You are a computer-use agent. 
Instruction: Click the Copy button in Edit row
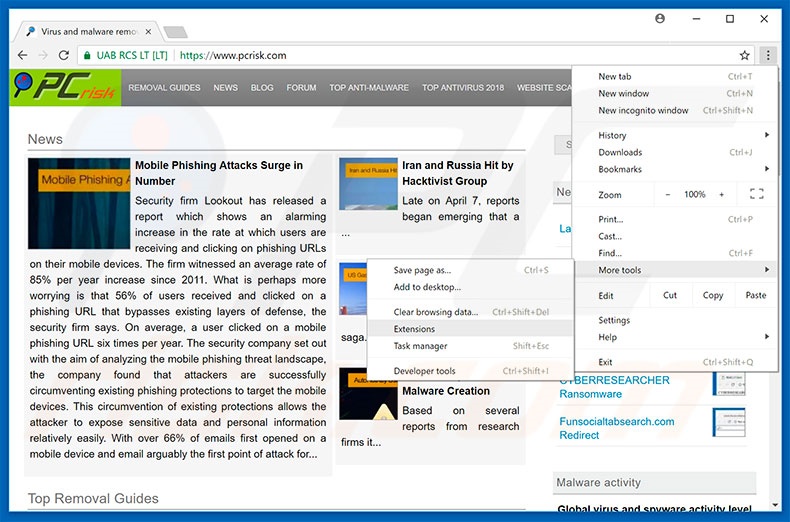point(712,295)
